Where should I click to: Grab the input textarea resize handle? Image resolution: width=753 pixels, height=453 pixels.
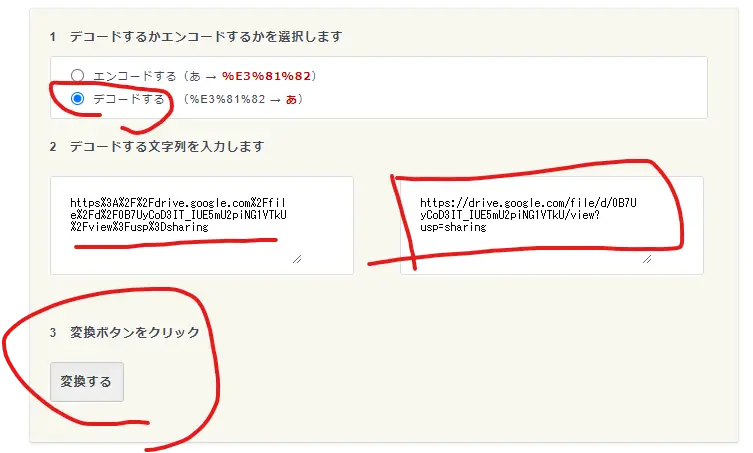pyautogui.click(x=297, y=259)
